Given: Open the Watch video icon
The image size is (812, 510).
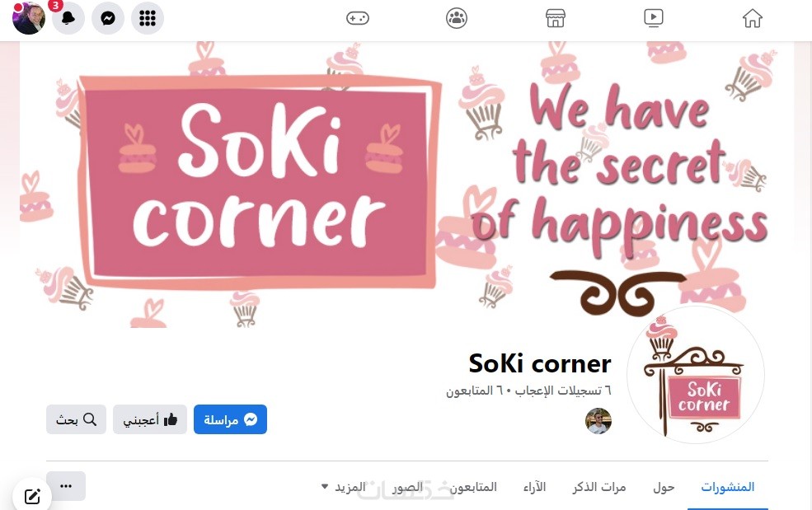Looking at the screenshot, I should [x=654, y=18].
